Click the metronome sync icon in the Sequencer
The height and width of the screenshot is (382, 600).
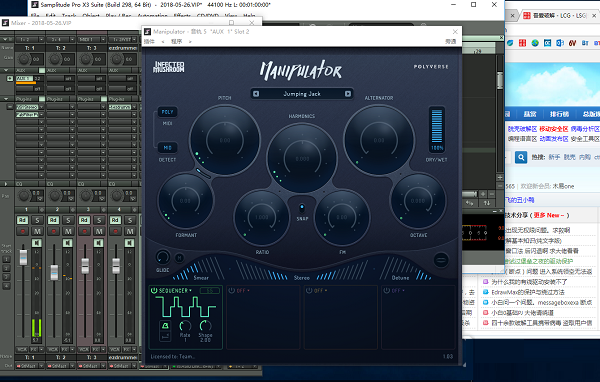[165, 326]
